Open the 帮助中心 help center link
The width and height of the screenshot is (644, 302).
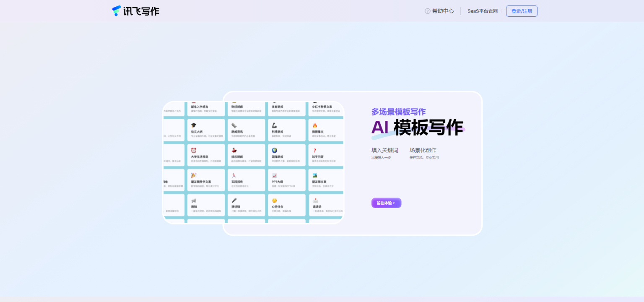pos(443,11)
